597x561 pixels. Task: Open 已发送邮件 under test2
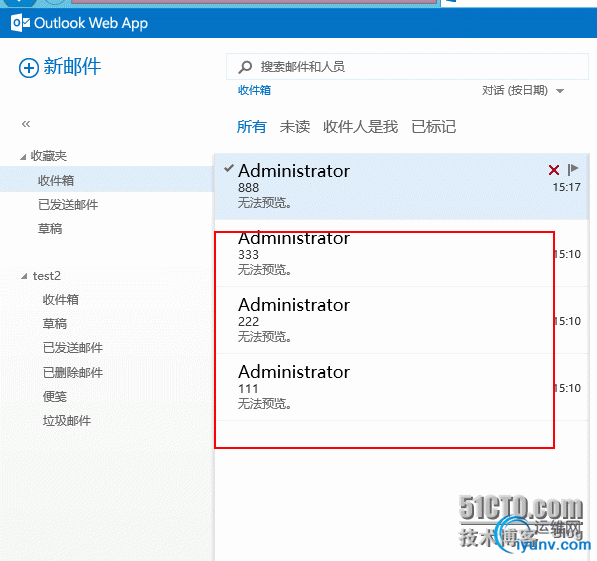click(x=73, y=348)
